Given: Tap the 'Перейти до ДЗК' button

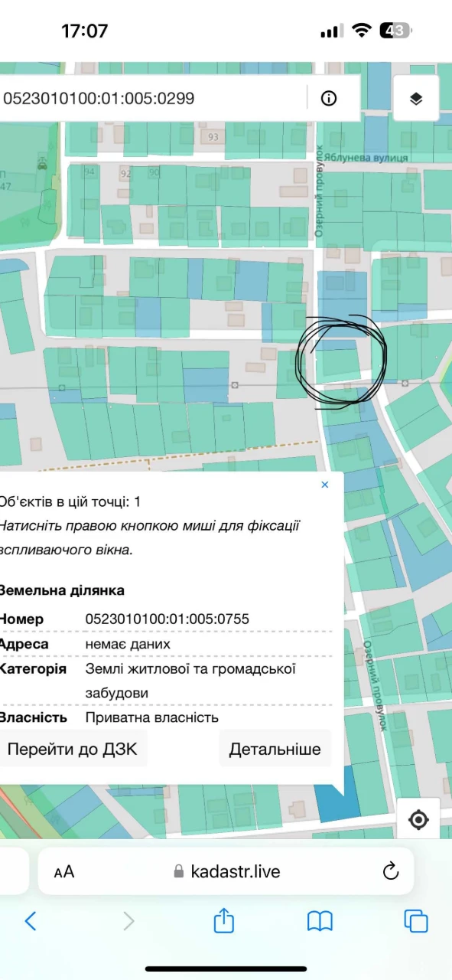Looking at the screenshot, I should point(73,749).
